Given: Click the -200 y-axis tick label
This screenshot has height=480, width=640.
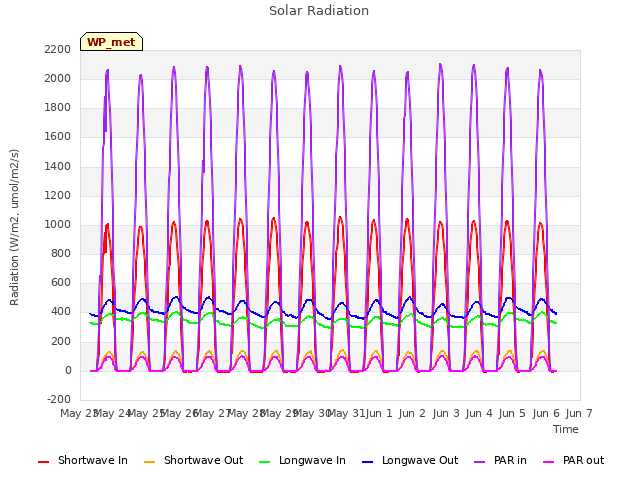Looking at the screenshot, I should click(59, 399).
